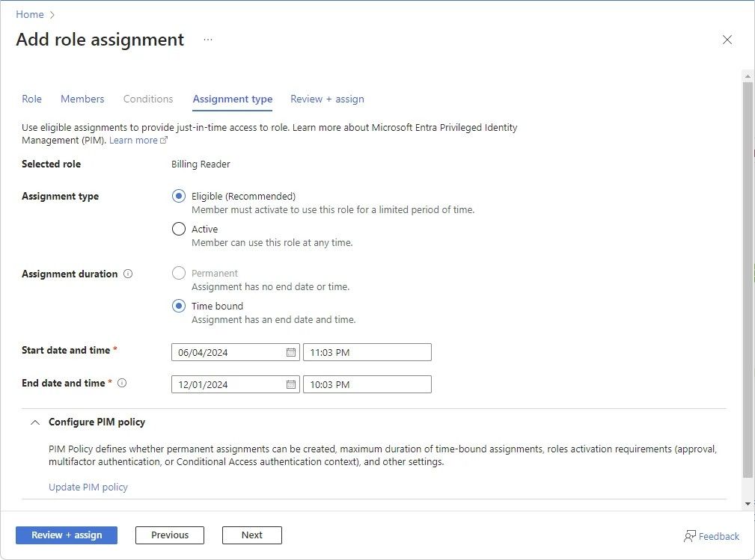Switch to the Members tab

82,99
